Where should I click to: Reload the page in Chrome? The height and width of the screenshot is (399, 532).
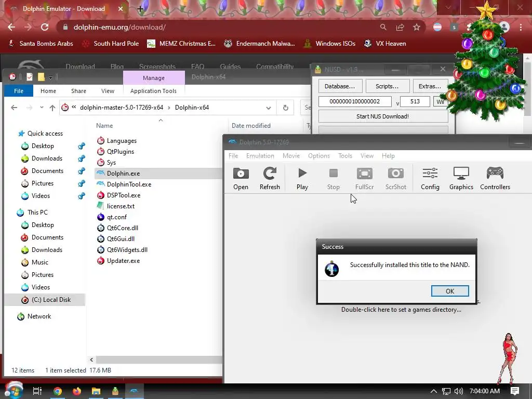point(45,27)
